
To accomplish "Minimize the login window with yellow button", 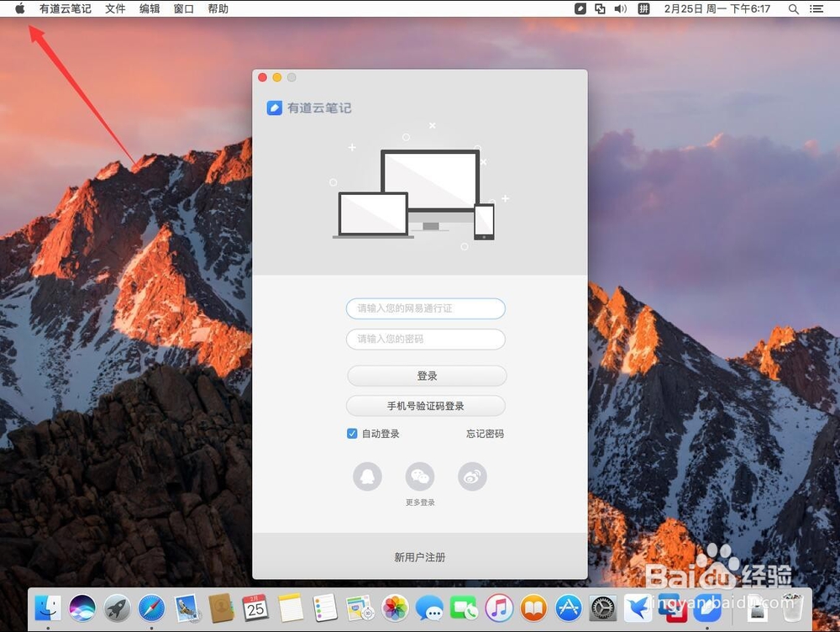I will coord(277,77).
